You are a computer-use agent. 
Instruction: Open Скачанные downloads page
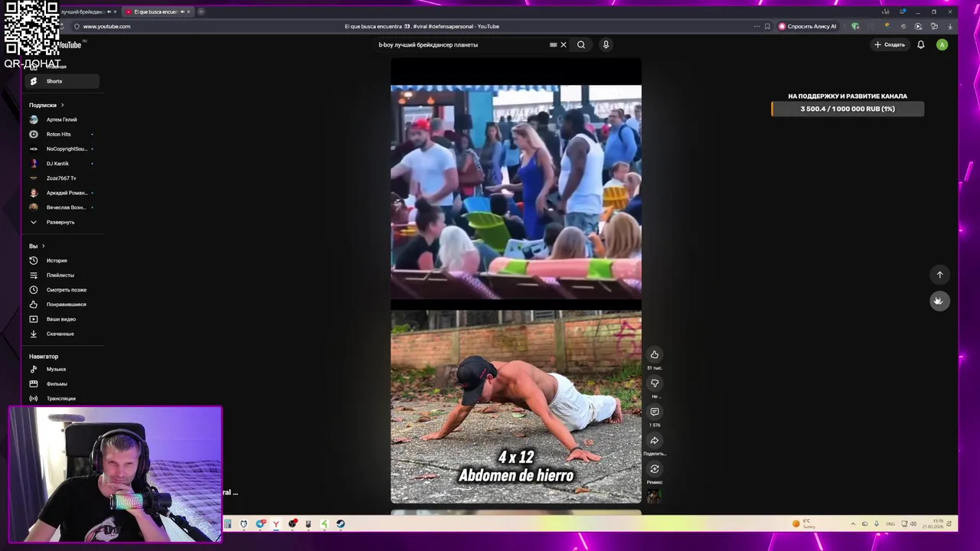coord(63,334)
